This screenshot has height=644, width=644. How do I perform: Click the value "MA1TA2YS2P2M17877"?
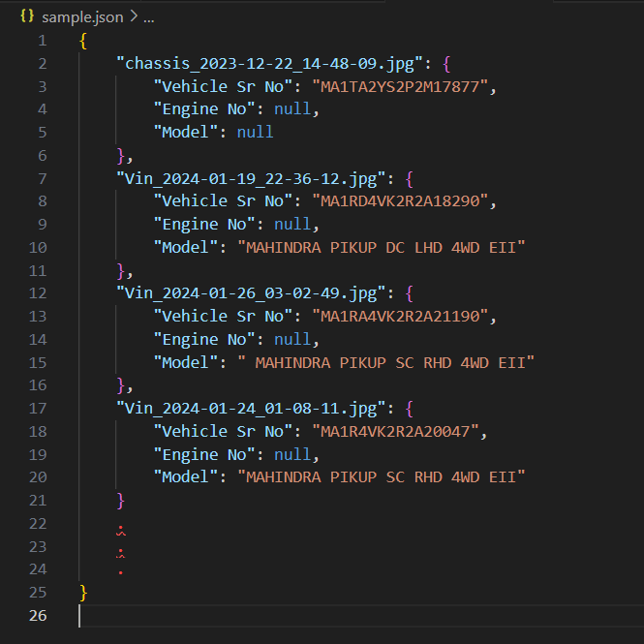400,86
